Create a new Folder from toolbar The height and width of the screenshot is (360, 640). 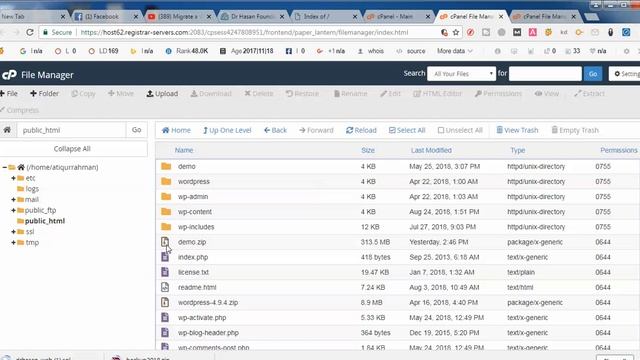pyautogui.click(x=44, y=93)
